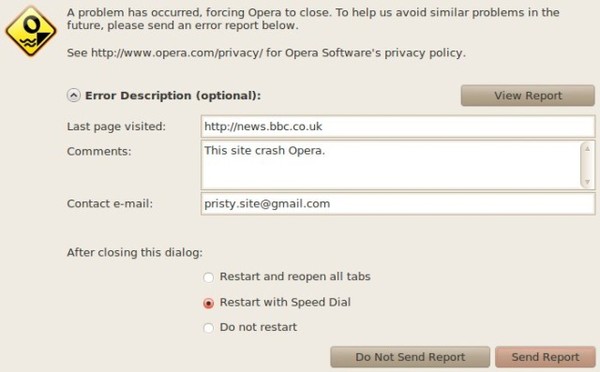Click the Comments scrollbar down arrow
Viewport: 600px width, 372px height.
(x=587, y=182)
